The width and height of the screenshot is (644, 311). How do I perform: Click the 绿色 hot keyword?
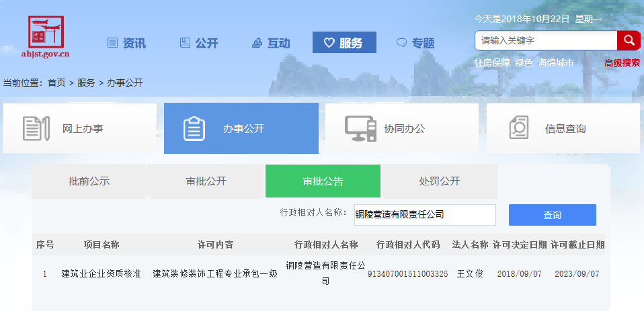524,62
